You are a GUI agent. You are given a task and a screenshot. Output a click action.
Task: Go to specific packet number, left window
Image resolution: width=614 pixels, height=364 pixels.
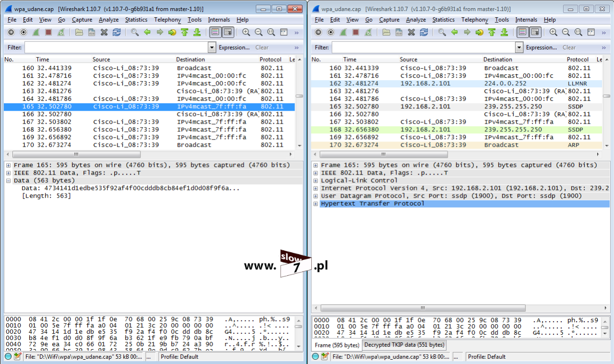tap(172, 32)
